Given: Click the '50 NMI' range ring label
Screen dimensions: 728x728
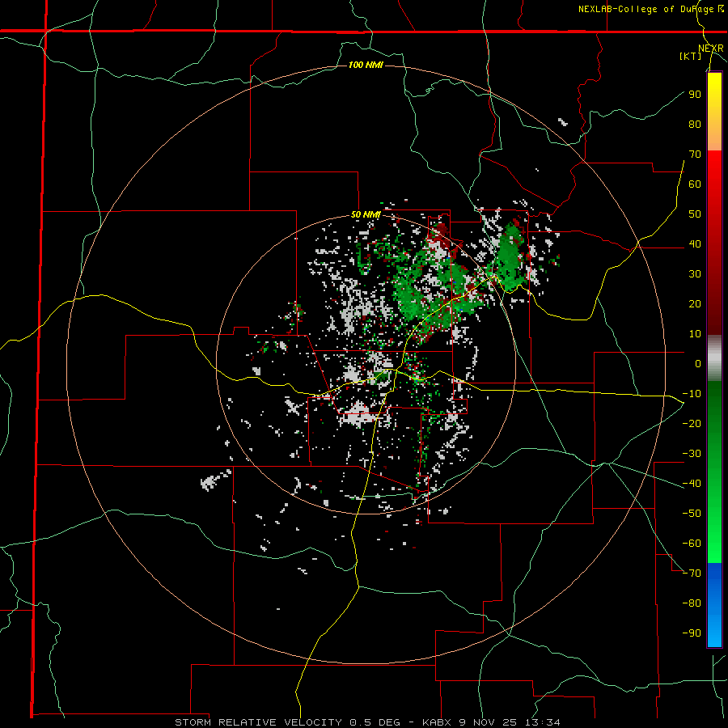Looking at the screenshot, I should click(x=366, y=214).
